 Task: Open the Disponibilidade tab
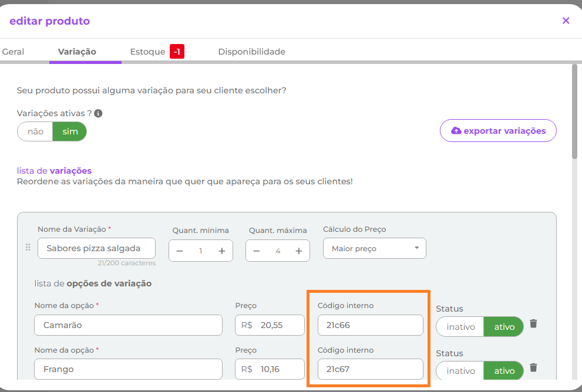point(251,52)
